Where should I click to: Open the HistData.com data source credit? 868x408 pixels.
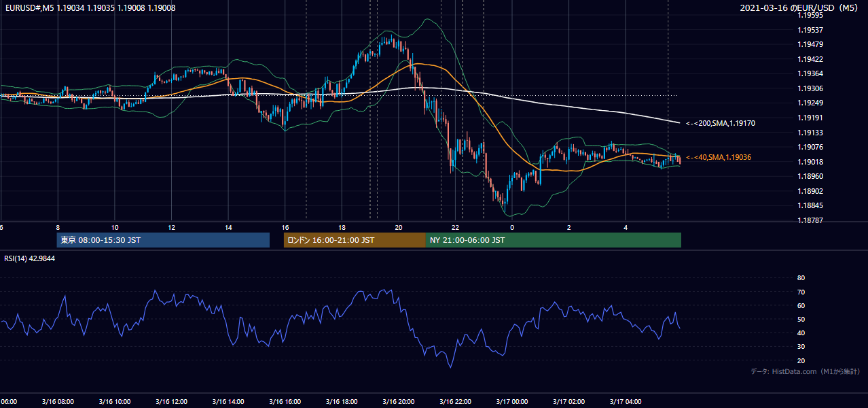(806, 371)
